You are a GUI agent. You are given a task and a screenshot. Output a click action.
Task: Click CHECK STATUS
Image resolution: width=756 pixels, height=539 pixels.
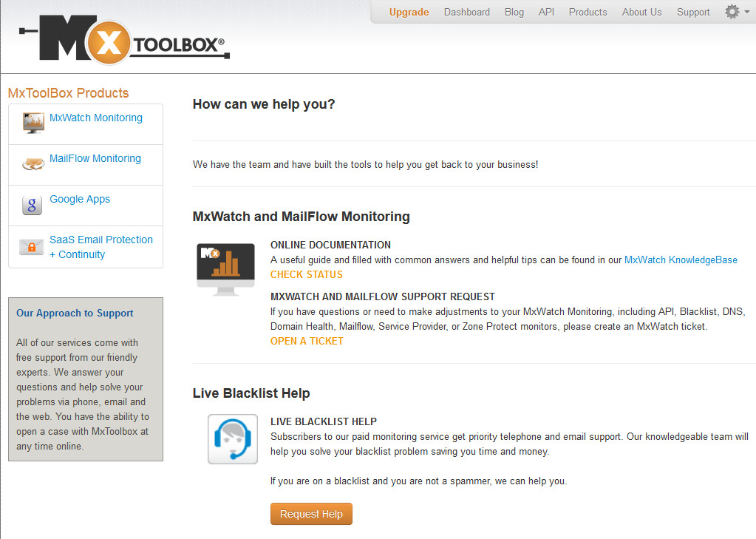click(x=306, y=274)
